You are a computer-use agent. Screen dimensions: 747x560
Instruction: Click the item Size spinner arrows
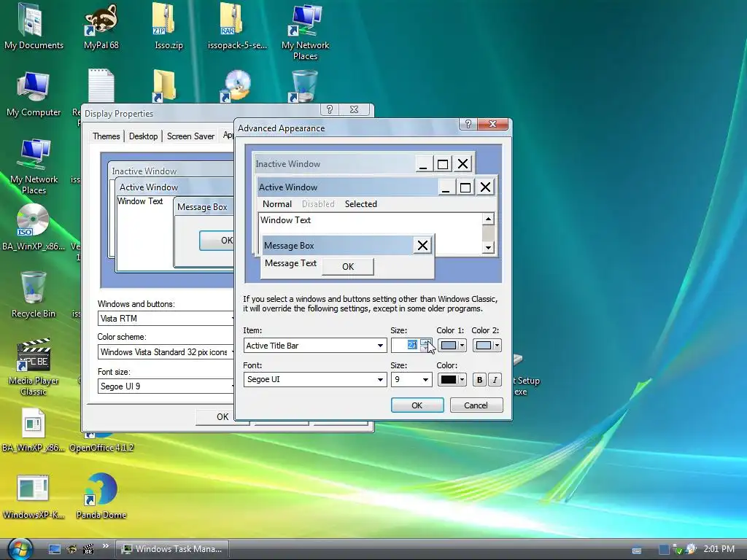[426, 345]
